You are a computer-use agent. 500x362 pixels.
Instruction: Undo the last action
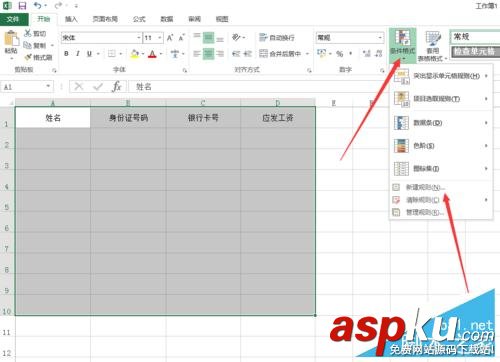point(37,5)
